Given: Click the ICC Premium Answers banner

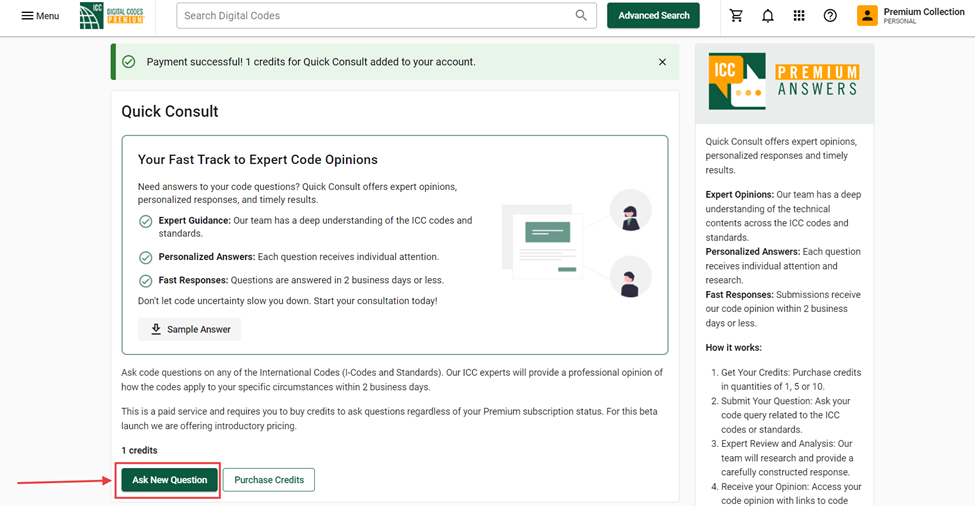Looking at the screenshot, I should (x=784, y=83).
